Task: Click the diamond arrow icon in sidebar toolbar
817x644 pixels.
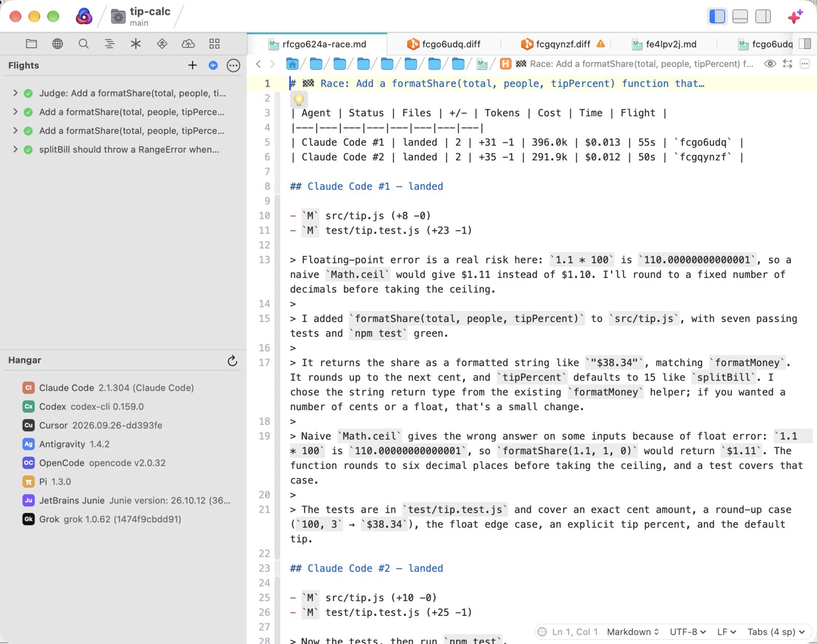Action: [x=162, y=44]
